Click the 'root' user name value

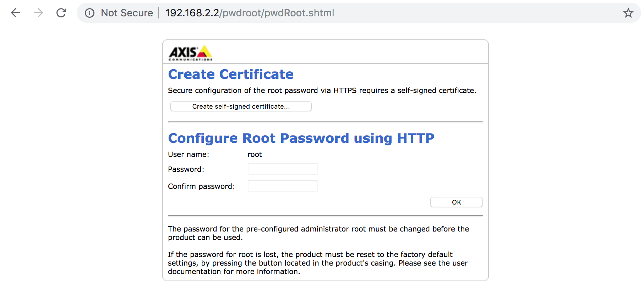click(255, 154)
